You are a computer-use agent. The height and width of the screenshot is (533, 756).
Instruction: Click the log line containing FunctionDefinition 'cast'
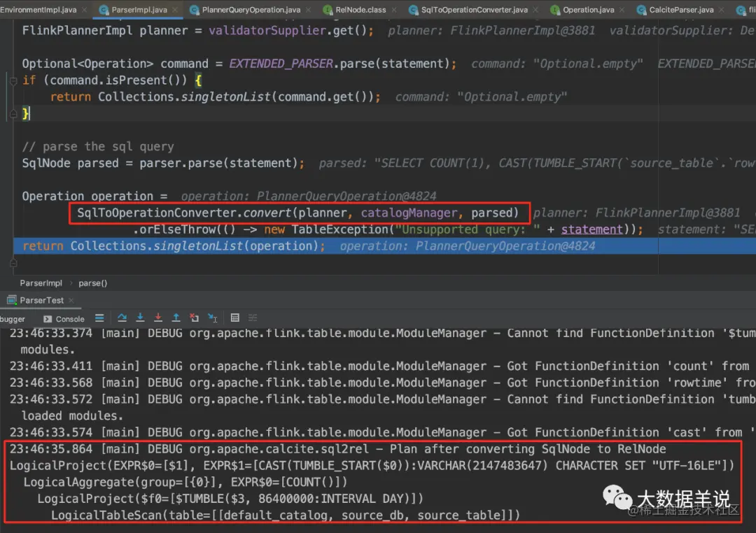[x=382, y=433]
